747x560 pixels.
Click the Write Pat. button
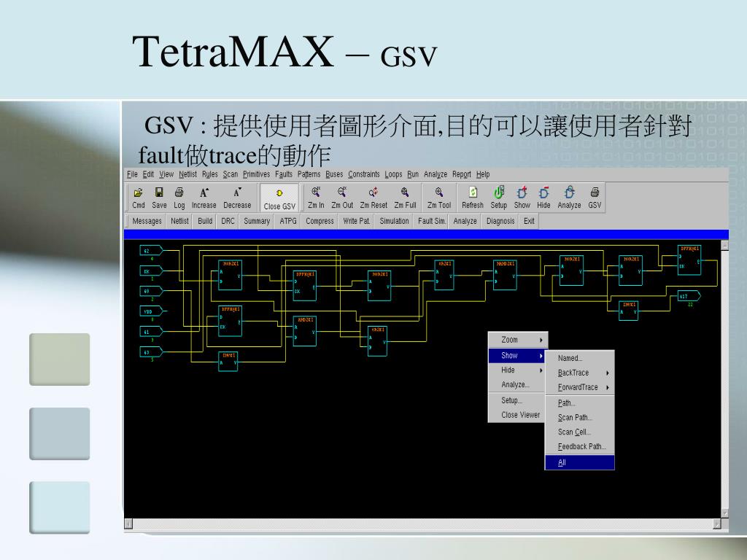[356, 221]
